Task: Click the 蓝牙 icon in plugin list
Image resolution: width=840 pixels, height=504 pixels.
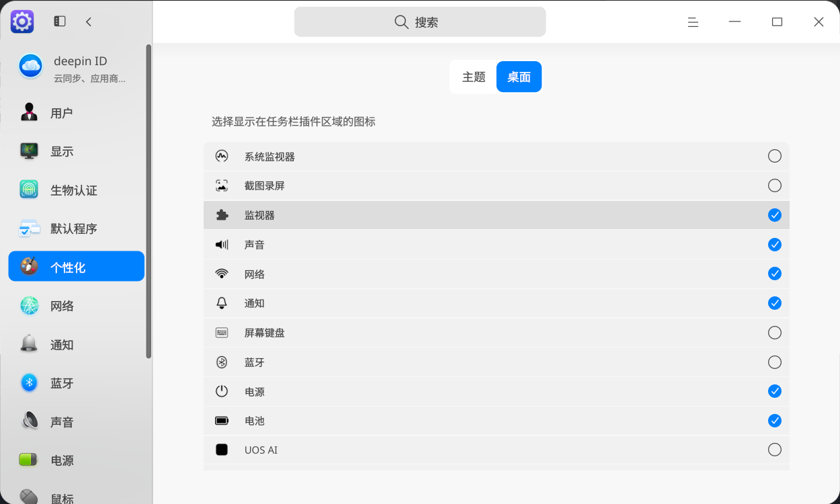Action: (222, 362)
